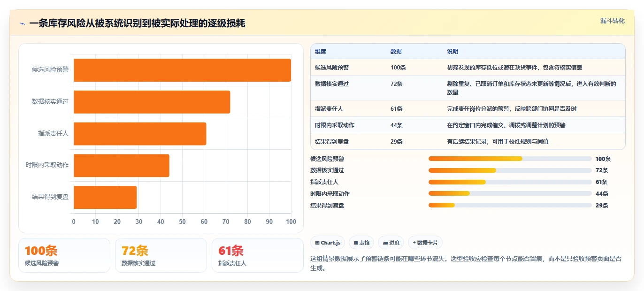Image resolution: width=644 pixels, height=291 pixels.
Task: Click the 61条 progress bar for 指派责任人
Action: [x=510, y=182]
